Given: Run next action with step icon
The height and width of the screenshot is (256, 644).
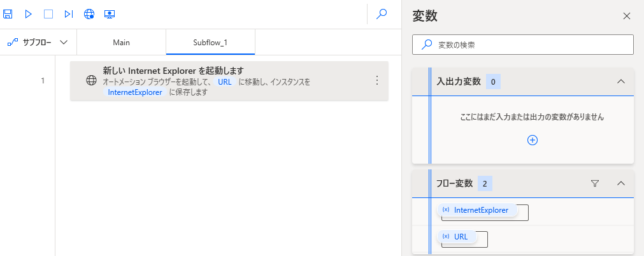Looking at the screenshot, I should coord(69,14).
